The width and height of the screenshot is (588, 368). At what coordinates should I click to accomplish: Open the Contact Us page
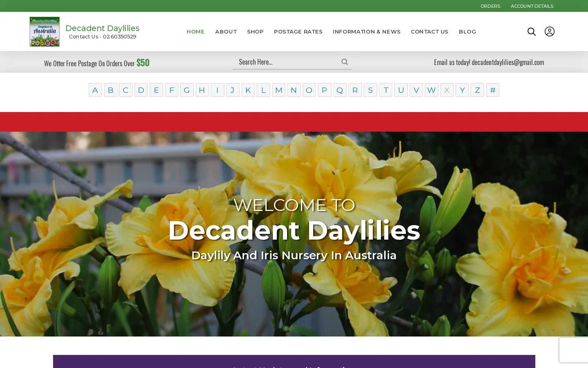(430, 31)
